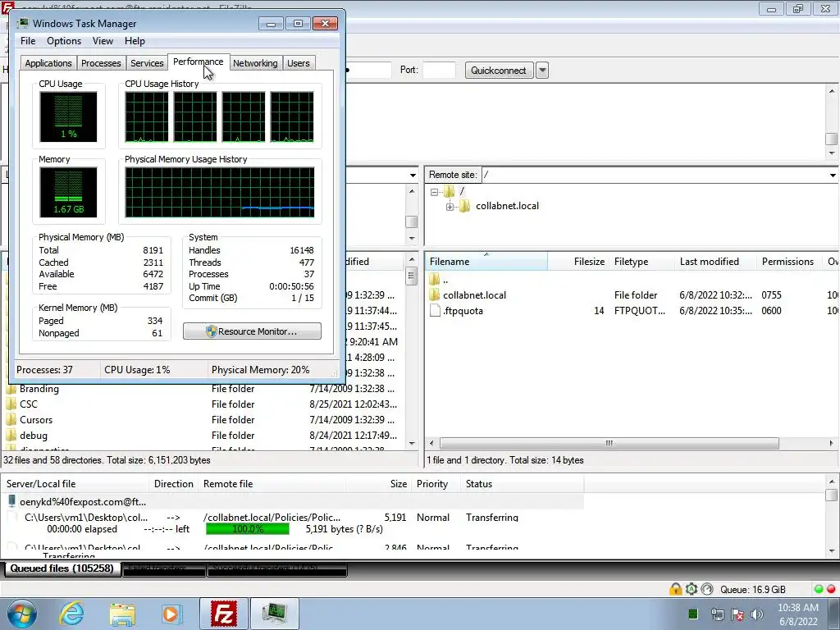
Task: Click the red activity LED indicator
Action: pyautogui.click(x=831, y=589)
